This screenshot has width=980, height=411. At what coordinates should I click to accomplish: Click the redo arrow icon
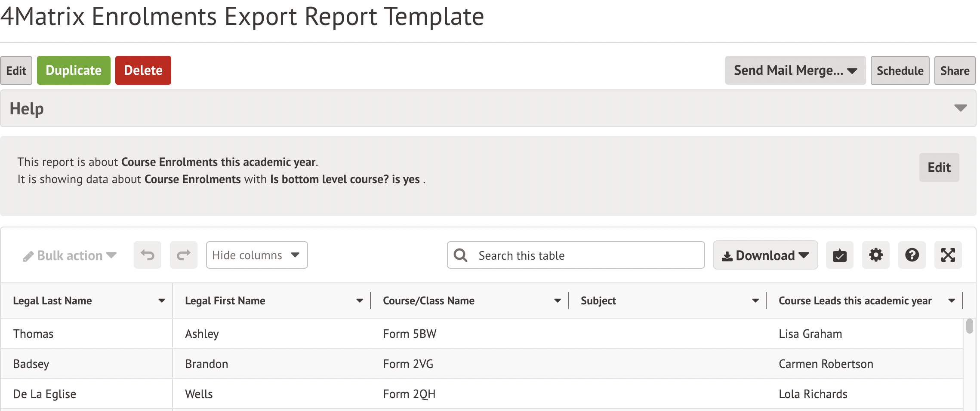point(183,255)
